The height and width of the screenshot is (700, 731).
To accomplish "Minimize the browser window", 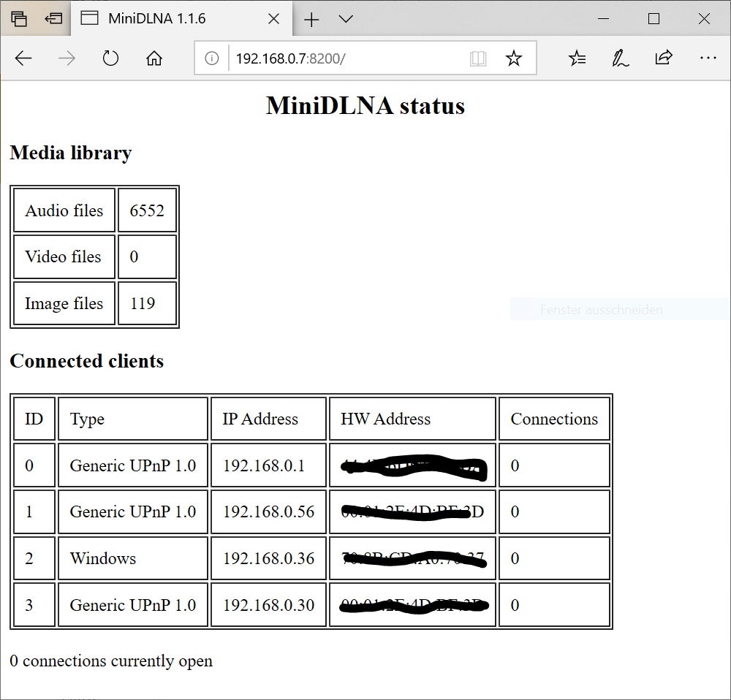I will tap(603, 19).
